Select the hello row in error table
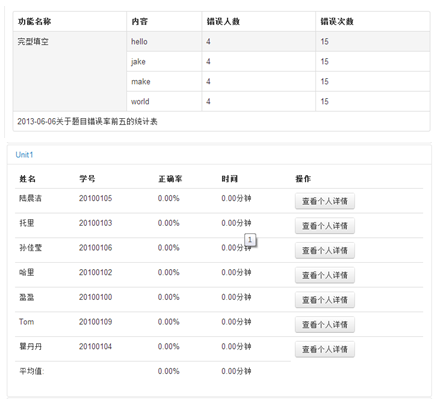 click(x=278, y=41)
